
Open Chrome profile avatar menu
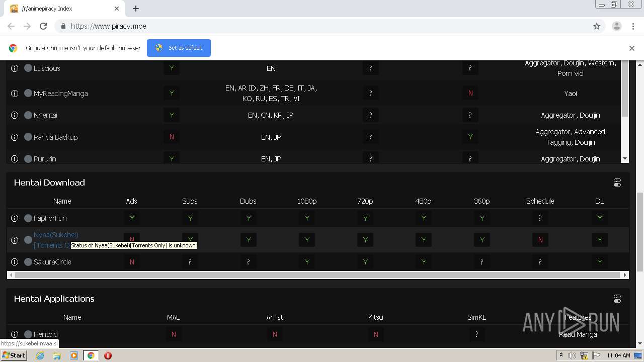coord(617,26)
